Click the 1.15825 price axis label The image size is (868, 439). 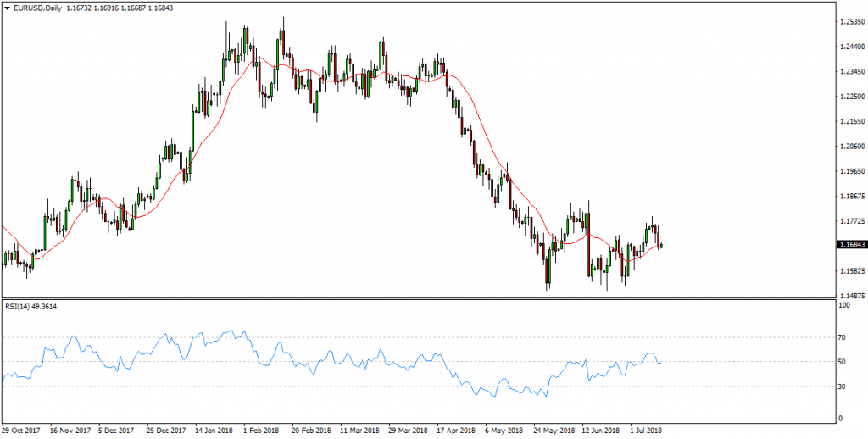852,271
